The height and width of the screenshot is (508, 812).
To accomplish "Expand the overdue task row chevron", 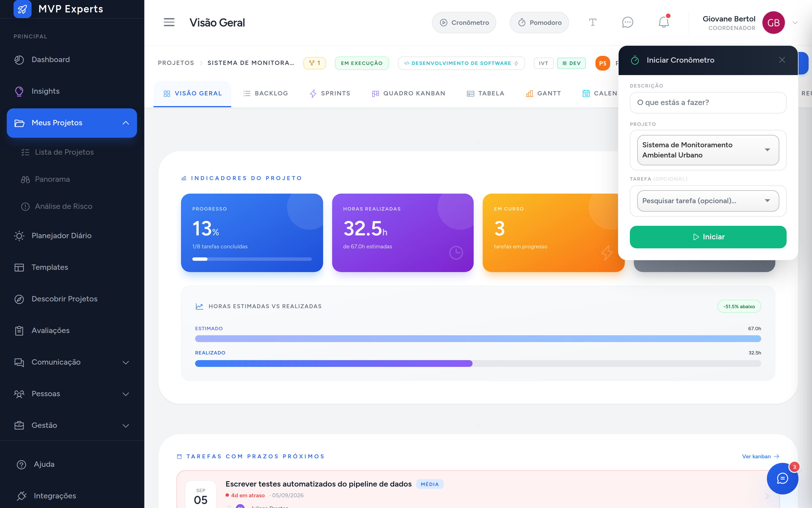I will 767,496.
